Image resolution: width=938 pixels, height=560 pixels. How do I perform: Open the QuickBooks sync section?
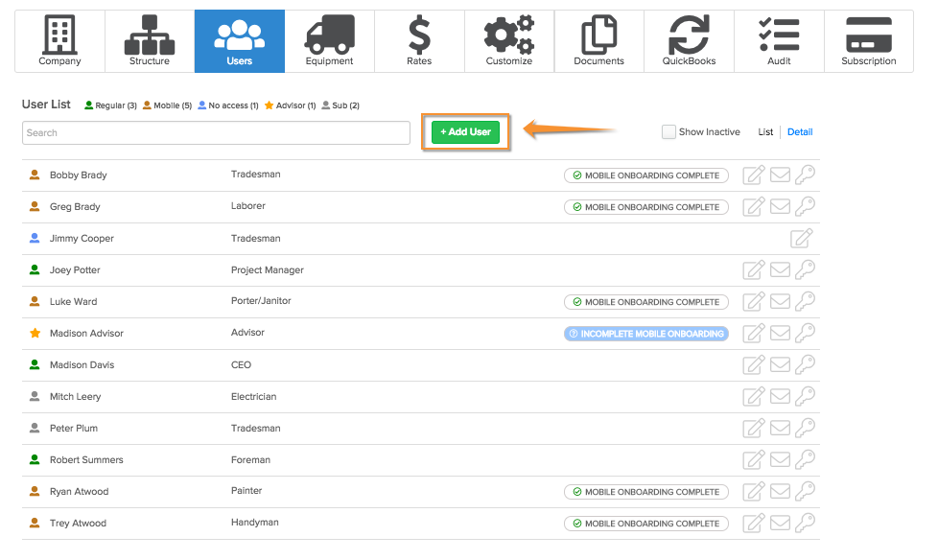click(690, 41)
